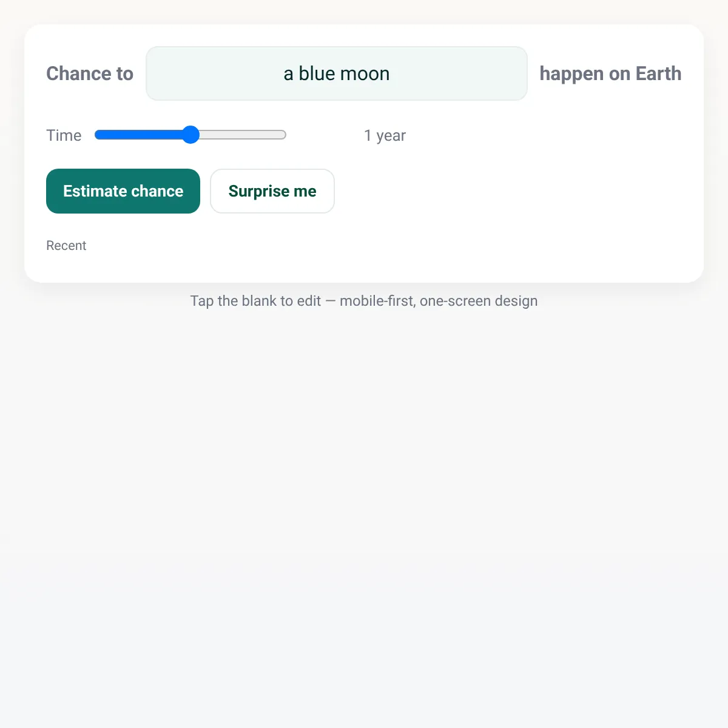Image resolution: width=728 pixels, height=728 pixels.
Task: Click the "Tap the blank to edit" hint
Action: [x=255, y=301]
